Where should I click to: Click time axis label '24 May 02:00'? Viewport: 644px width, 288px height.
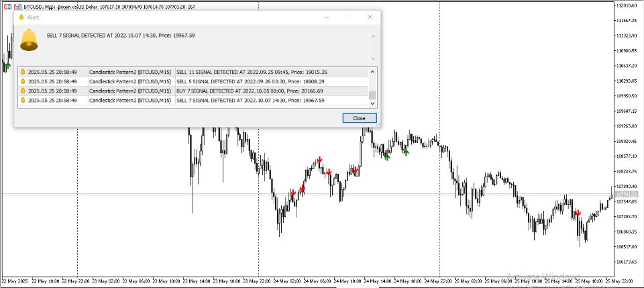pos(286,281)
